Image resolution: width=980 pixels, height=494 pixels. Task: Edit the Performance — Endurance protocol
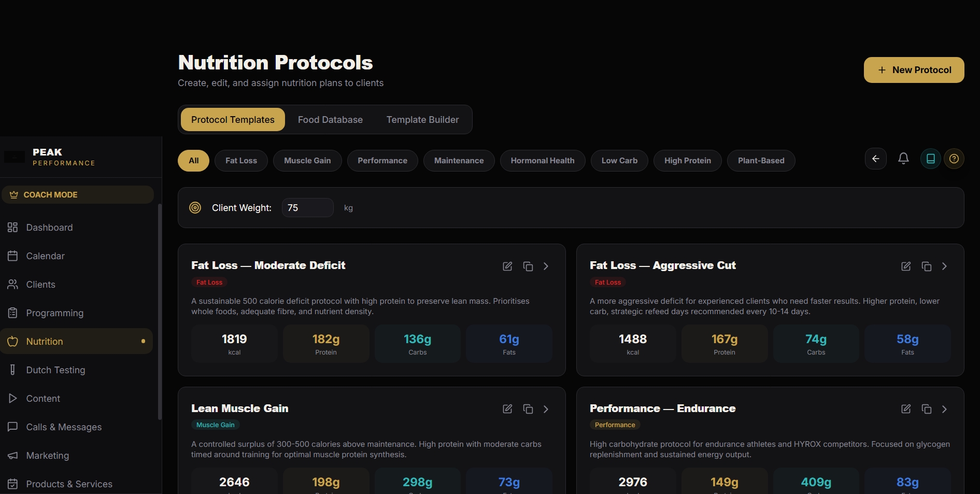click(906, 409)
